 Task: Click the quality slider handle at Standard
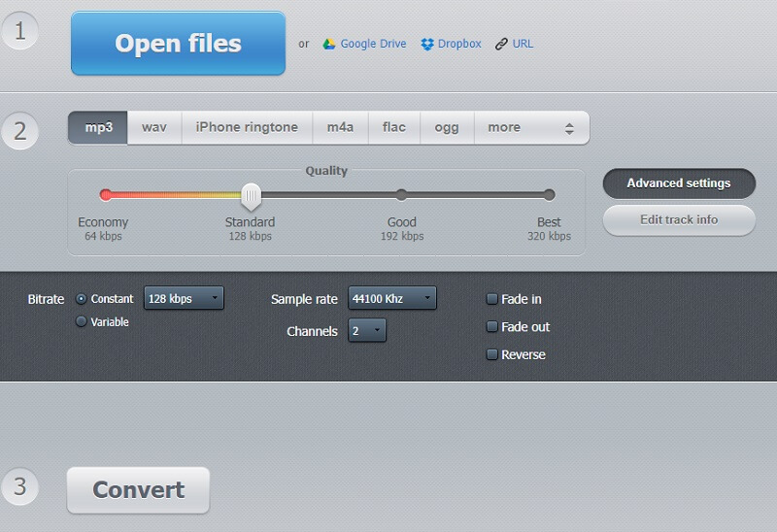(252, 196)
